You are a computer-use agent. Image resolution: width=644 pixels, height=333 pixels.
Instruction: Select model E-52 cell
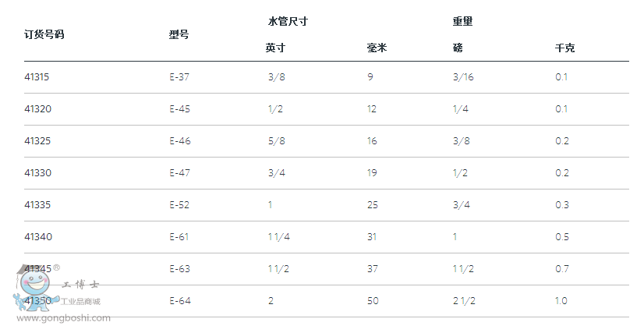179,205
